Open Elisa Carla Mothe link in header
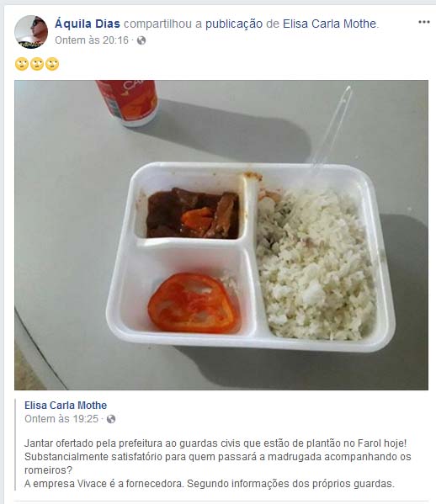The height and width of the screenshot is (504, 436). (330, 24)
